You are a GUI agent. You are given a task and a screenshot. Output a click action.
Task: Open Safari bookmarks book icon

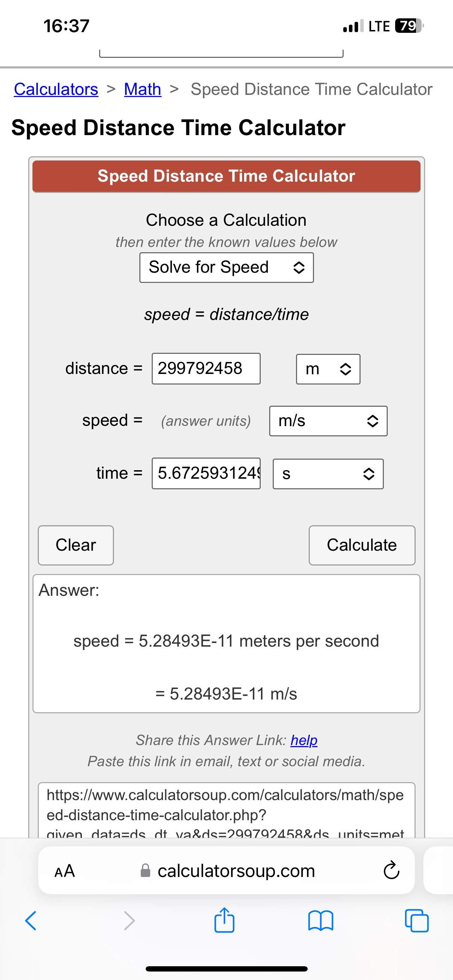[321, 921]
